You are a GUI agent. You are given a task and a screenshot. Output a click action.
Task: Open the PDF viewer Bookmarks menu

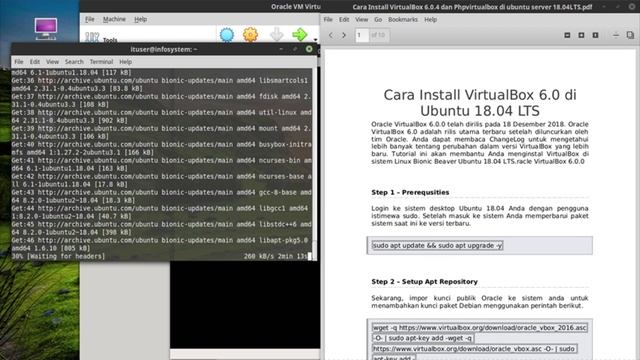pyautogui.click(x=403, y=19)
